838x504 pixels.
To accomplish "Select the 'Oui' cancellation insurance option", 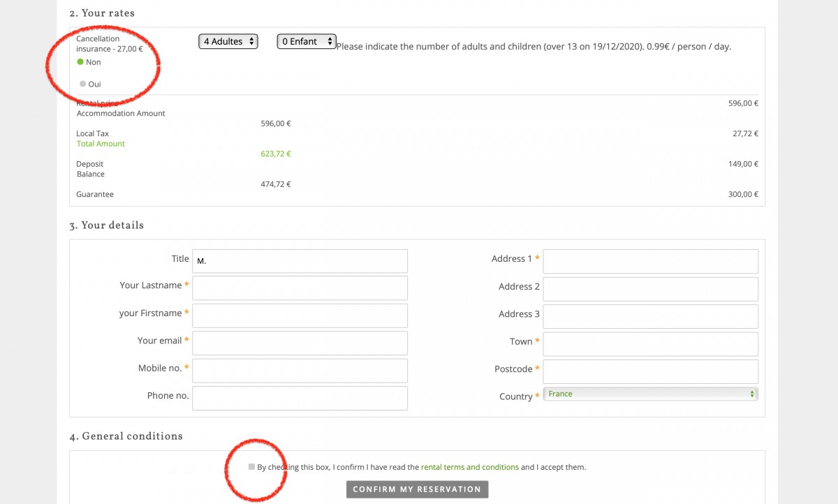I will tap(83, 84).
